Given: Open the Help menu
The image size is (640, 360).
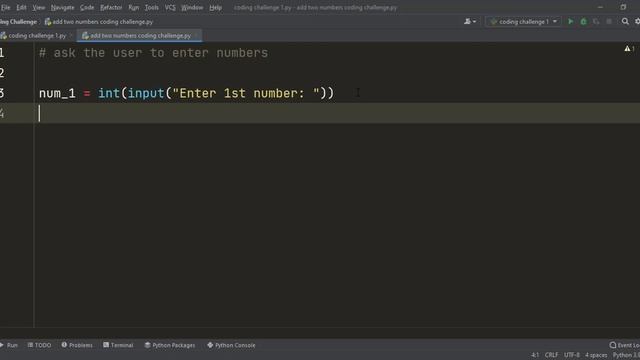Looking at the screenshot, I should (216, 7).
